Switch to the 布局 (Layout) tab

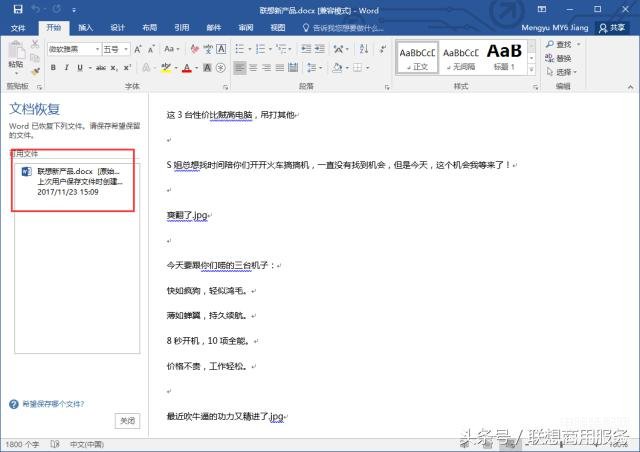(149, 28)
